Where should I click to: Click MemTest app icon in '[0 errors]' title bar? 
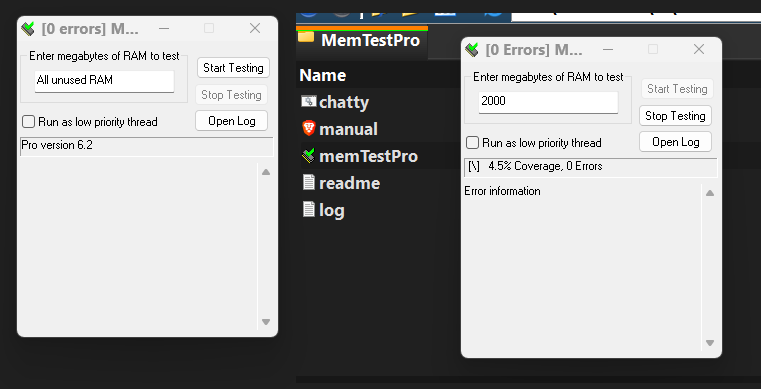pos(28,29)
